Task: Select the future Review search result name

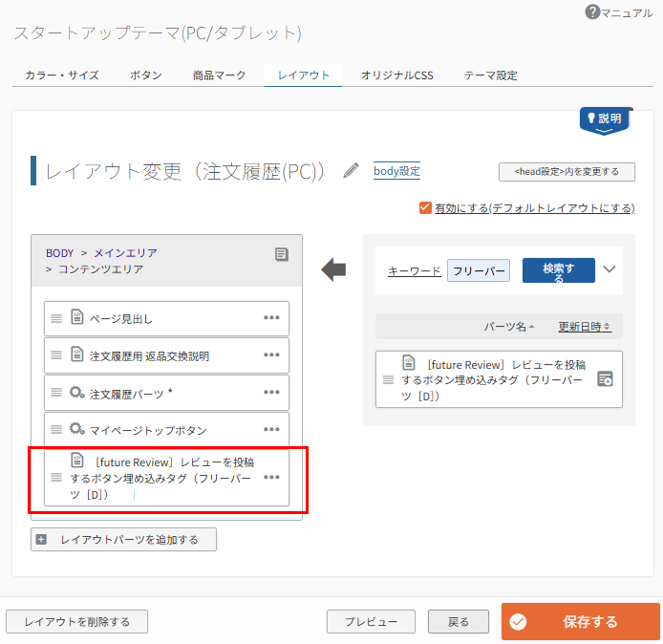Action: tap(493, 380)
